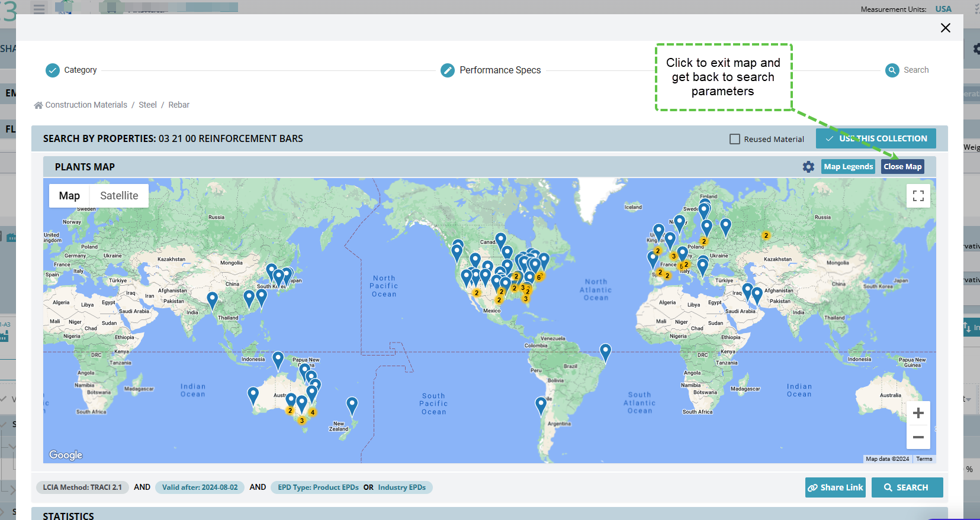Click the home icon in the breadcrumb
This screenshot has width=980, height=520.
[x=38, y=105]
